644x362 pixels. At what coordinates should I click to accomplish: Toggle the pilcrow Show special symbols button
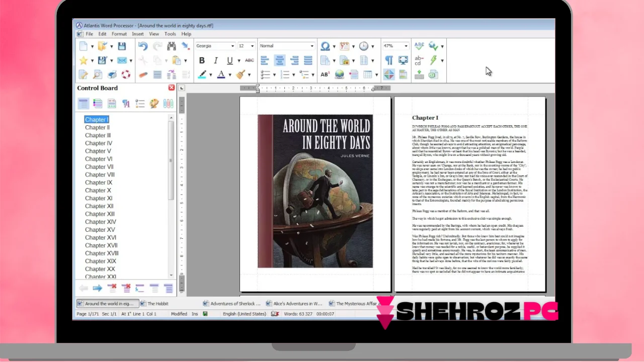tap(389, 60)
